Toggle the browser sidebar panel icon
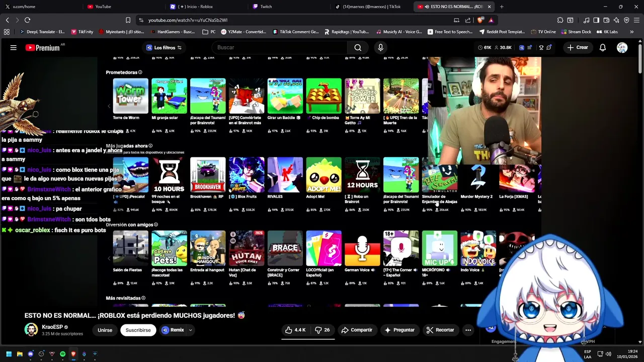This screenshot has height=362, width=644. pyautogui.click(x=596, y=20)
